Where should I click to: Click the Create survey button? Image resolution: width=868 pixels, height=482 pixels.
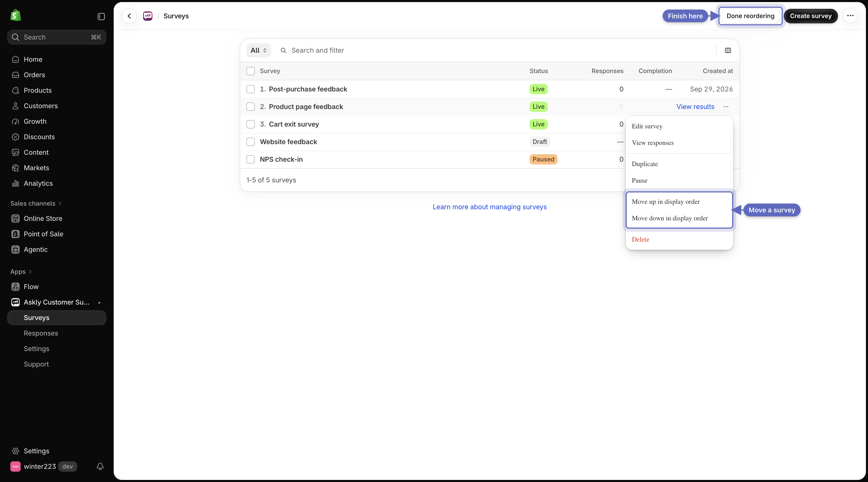pyautogui.click(x=810, y=16)
